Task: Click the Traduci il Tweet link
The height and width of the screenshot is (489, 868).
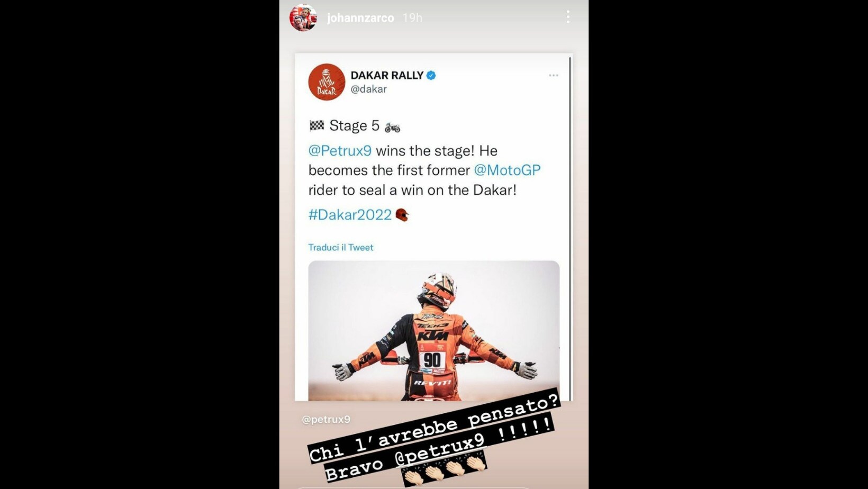Action: pos(341,247)
